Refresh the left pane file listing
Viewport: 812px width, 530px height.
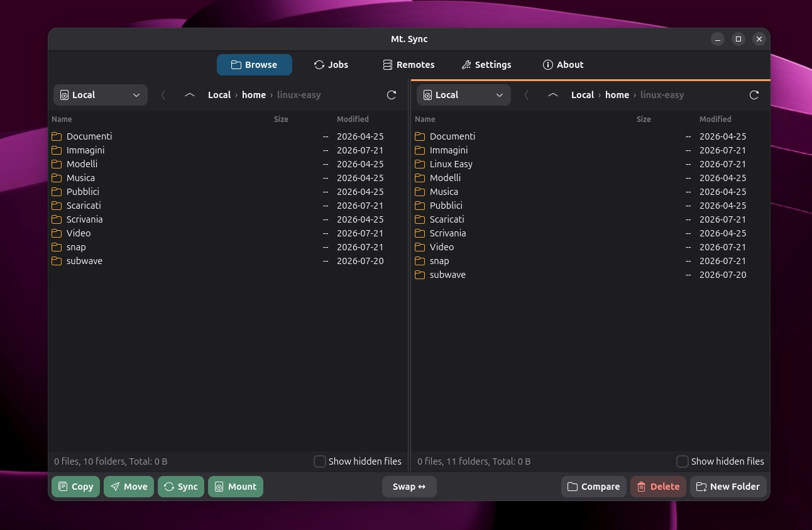(392, 95)
